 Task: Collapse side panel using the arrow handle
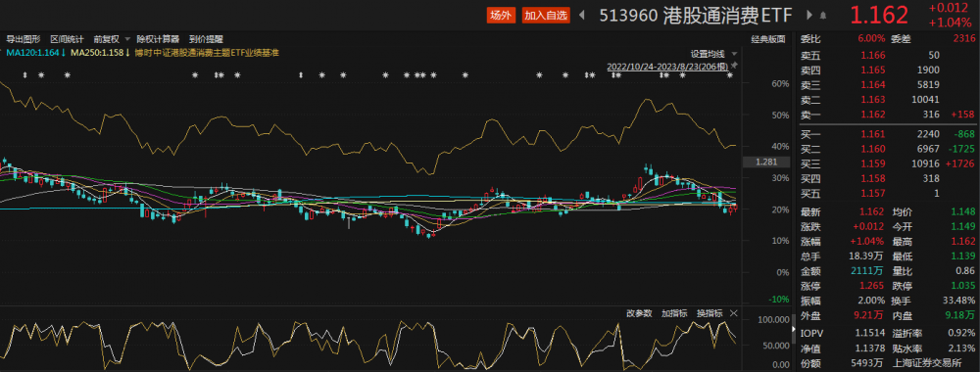(x=794, y=329)
